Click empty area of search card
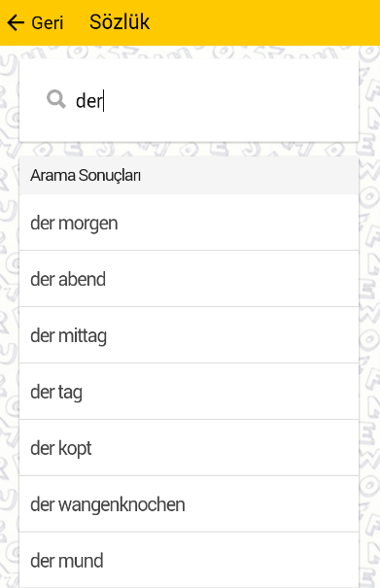The image size is (380, 588). pyautogui.click(x=244, y=100)
